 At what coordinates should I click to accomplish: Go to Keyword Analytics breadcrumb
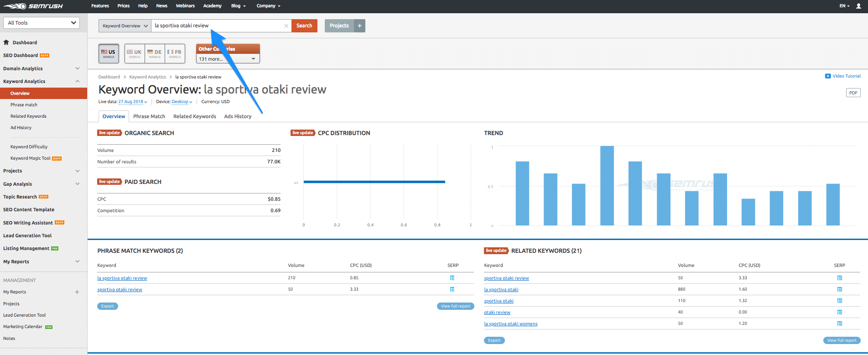(147, 77)
